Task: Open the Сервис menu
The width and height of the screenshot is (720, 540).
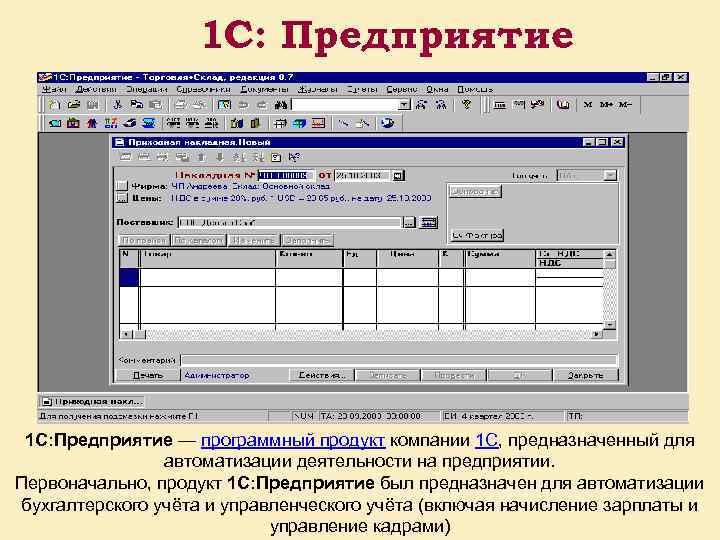Action: click(x=401, y=89)
